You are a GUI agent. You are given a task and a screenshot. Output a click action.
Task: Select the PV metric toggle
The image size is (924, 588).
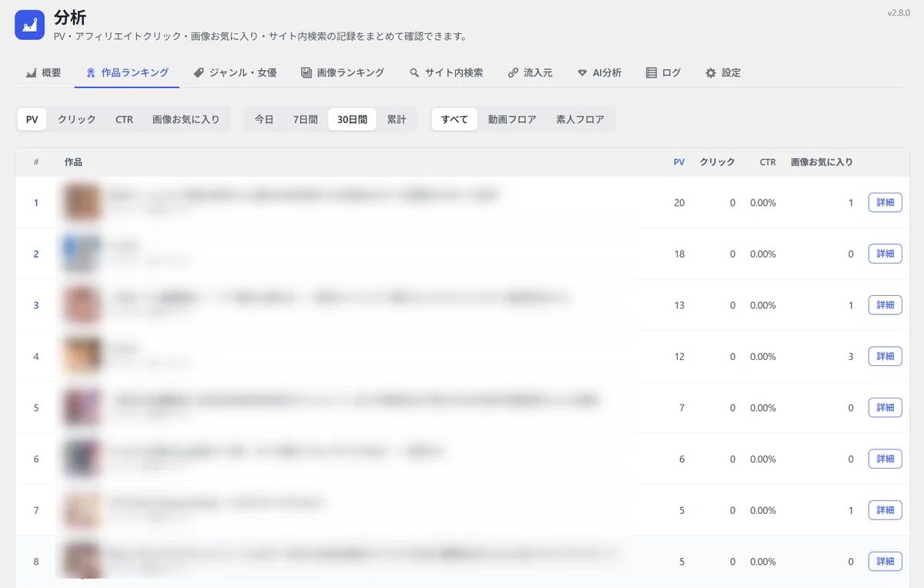pos(32,119)
